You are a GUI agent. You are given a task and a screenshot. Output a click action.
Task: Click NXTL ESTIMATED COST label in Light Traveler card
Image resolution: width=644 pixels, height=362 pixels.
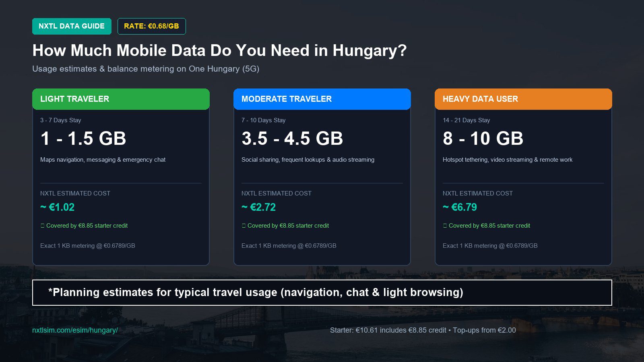coord(75,193)
